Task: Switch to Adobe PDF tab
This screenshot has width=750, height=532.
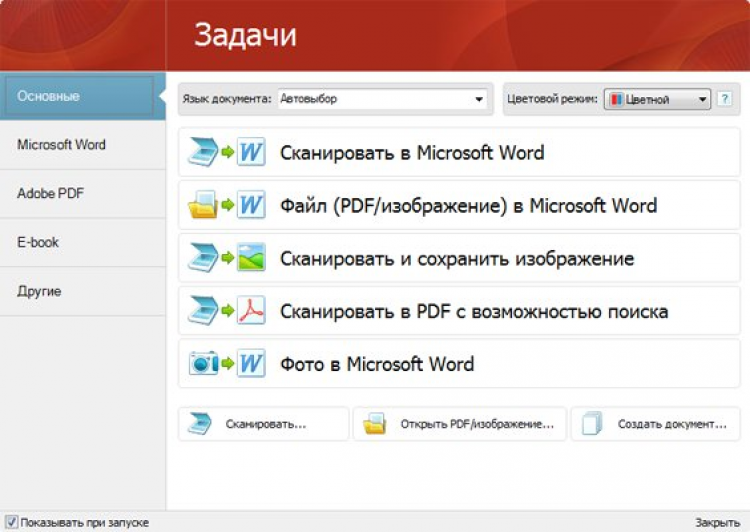Action: 83,193
